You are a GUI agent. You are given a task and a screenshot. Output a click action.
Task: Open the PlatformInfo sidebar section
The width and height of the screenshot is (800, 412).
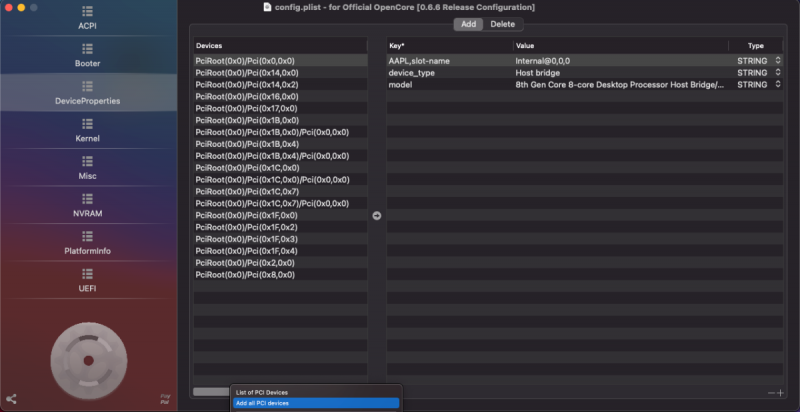87,243
